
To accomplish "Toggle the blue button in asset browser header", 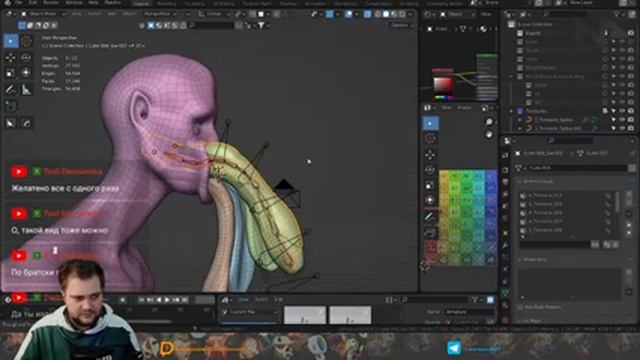I will (490, 300).
